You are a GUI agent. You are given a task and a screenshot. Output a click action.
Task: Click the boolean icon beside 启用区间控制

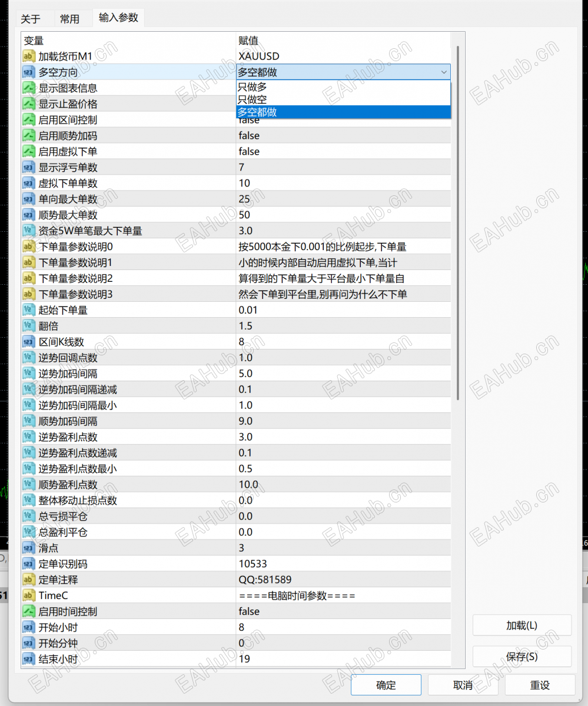(x=29, y=120)
